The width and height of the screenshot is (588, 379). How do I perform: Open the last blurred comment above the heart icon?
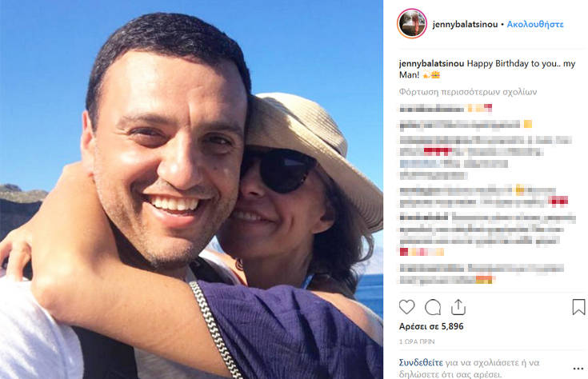[x=482, y=273]
